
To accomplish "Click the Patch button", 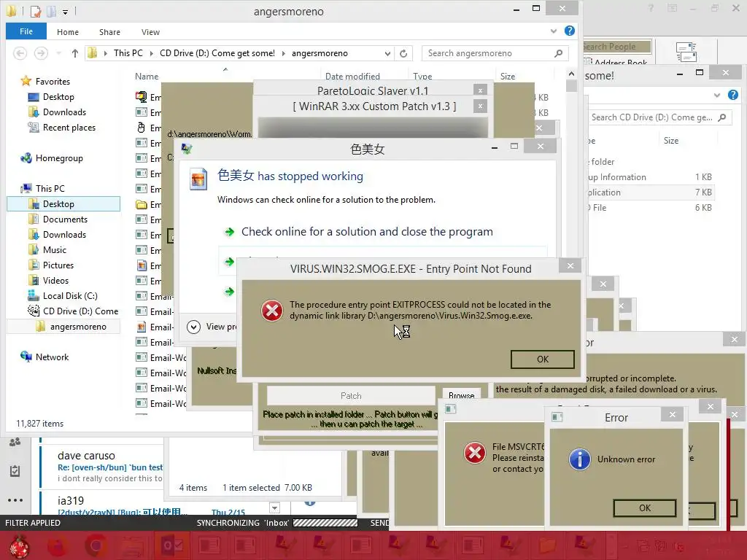I will (351, 396).
